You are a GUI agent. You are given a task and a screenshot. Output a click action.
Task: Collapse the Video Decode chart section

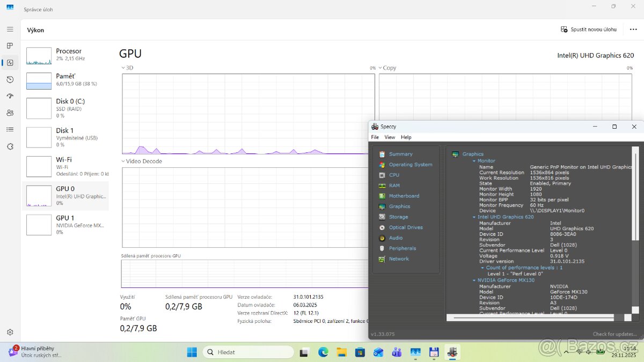coord(123,161)
